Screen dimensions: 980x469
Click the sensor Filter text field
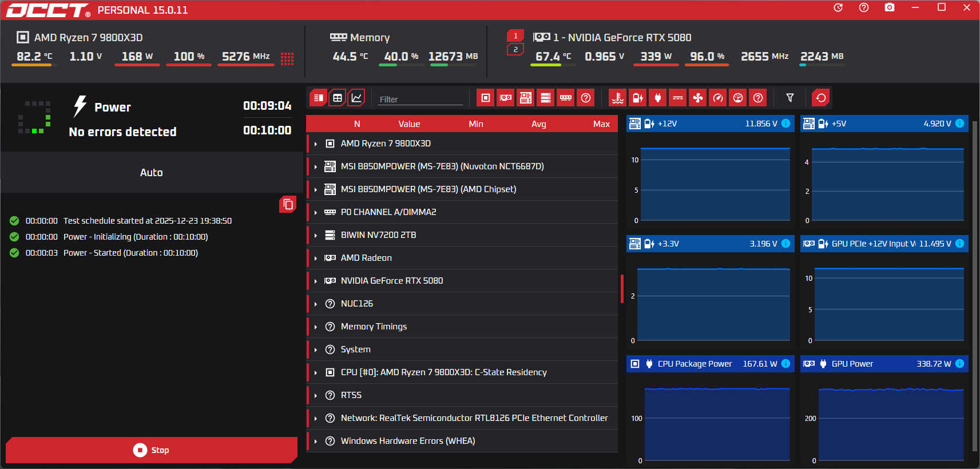pos(420,99)
